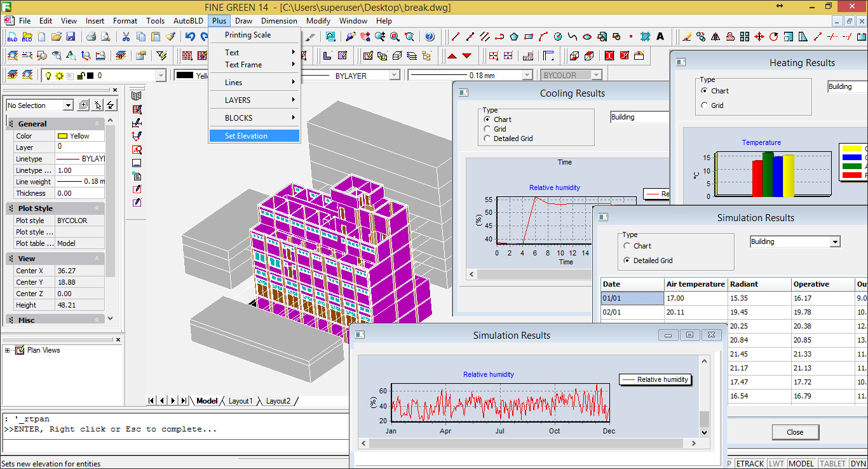
Task: Click Set Elevation menu entry
Action: tap(254, 136)
